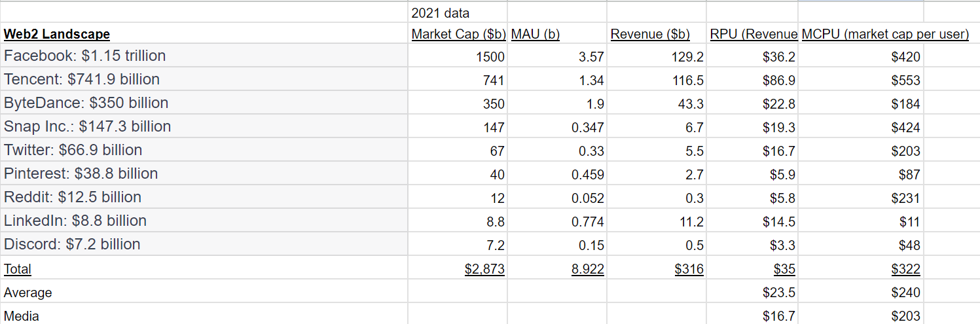Click the total revenue value $316

coord(689,269)
